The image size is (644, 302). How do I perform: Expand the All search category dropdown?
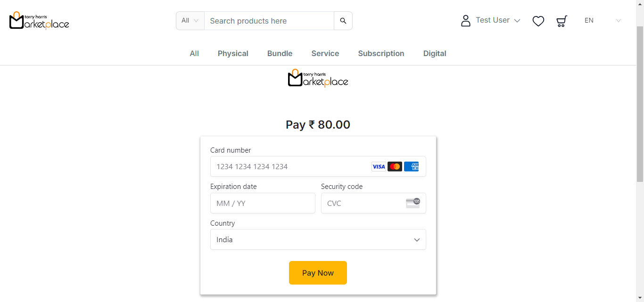[190, 21]
